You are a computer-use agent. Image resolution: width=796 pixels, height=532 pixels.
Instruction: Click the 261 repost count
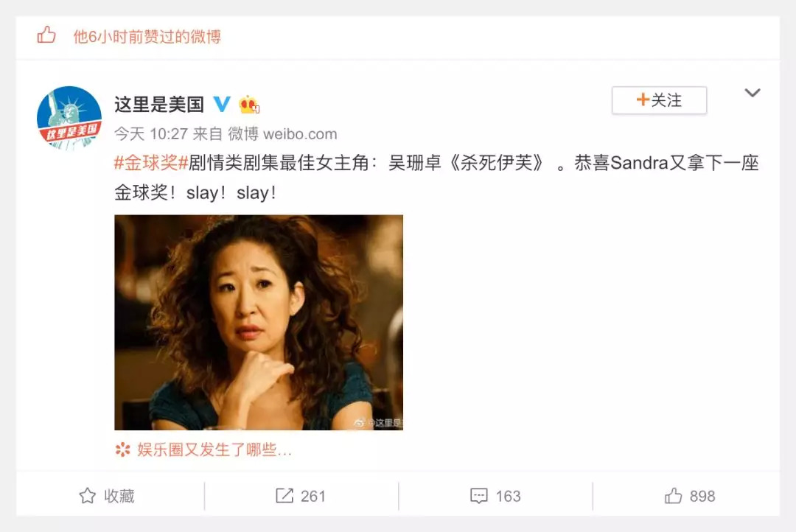313,496
